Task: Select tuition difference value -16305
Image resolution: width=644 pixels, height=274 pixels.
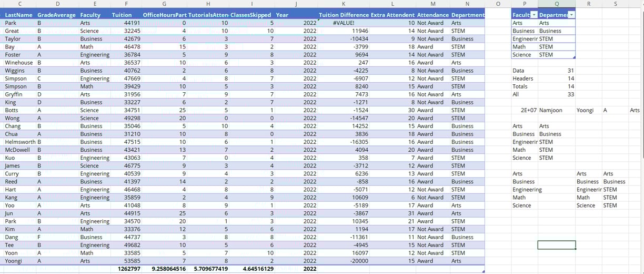Action: pos(344,142)
